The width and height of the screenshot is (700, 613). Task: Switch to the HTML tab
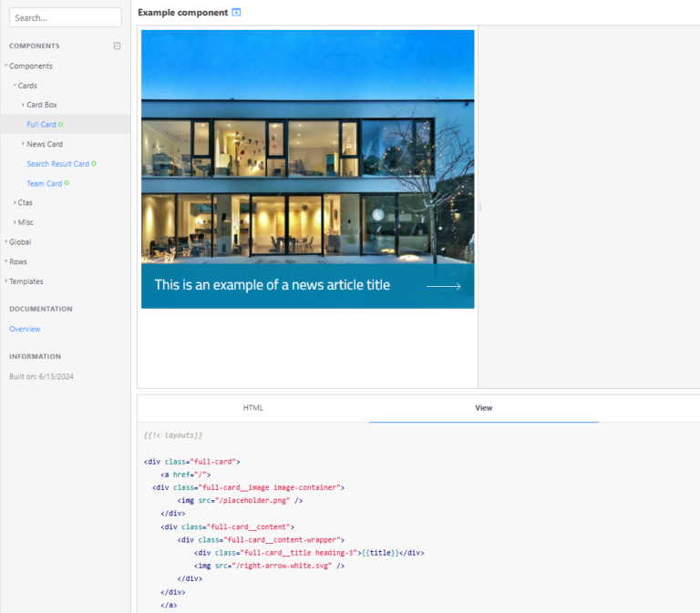pyautogui.click(x=253, y=408)
